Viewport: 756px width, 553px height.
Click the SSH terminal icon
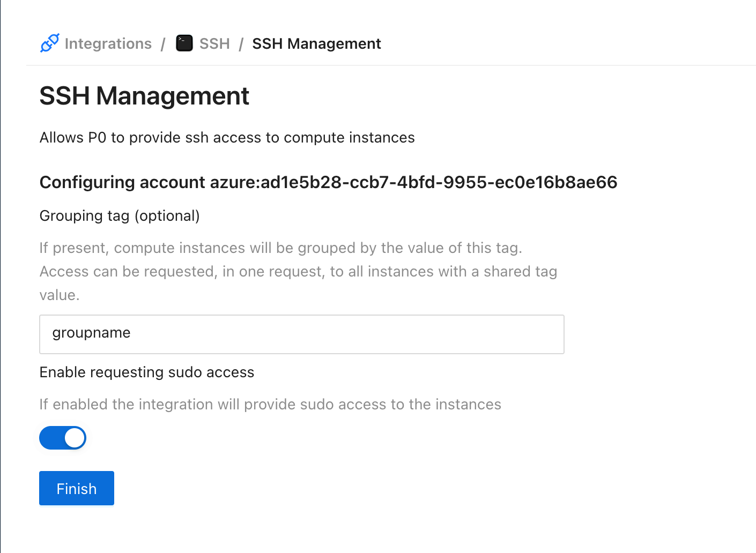[184, 43]
